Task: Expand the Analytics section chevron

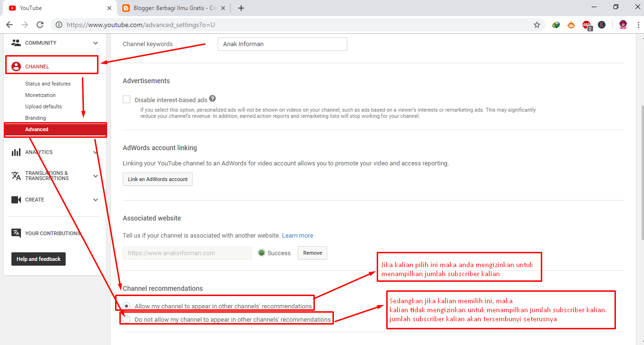Action: pyautogui.click(x=96, y=152)
